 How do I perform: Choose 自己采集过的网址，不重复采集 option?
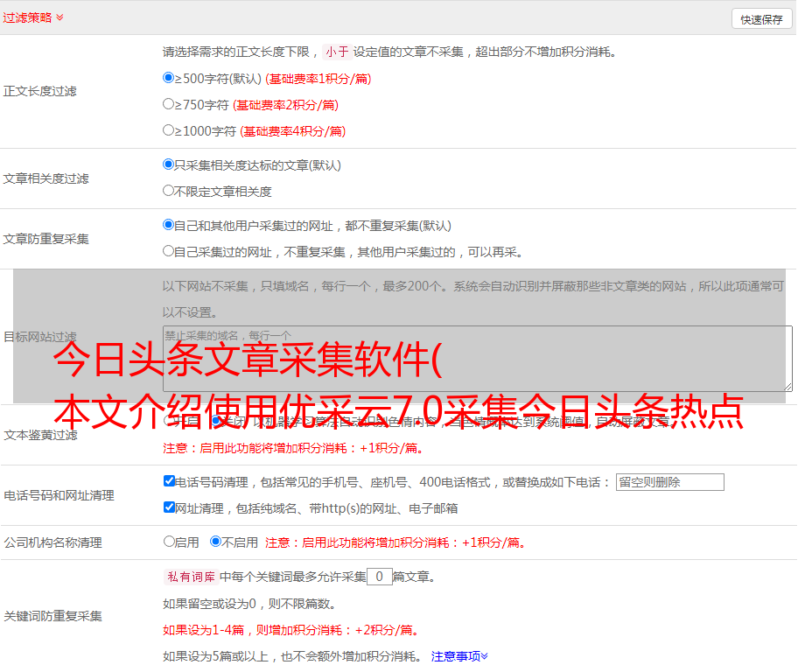tap(169, 251)
